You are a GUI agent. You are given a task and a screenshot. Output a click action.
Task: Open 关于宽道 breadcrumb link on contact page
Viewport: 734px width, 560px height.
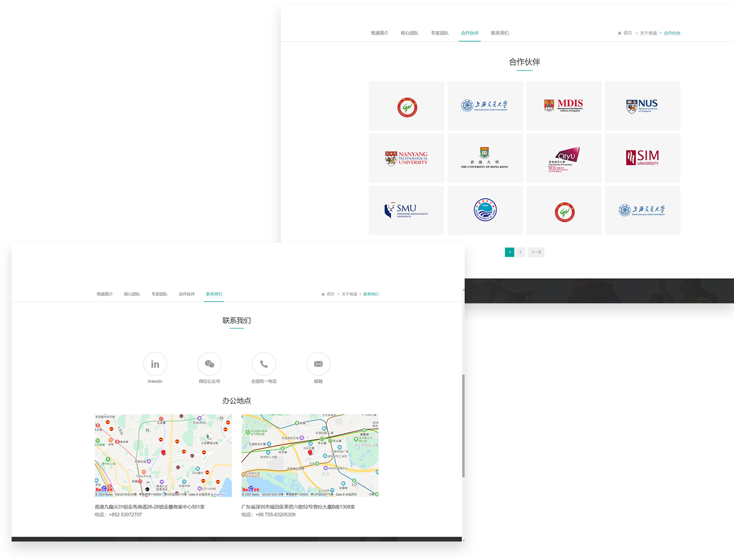(349, 294)
